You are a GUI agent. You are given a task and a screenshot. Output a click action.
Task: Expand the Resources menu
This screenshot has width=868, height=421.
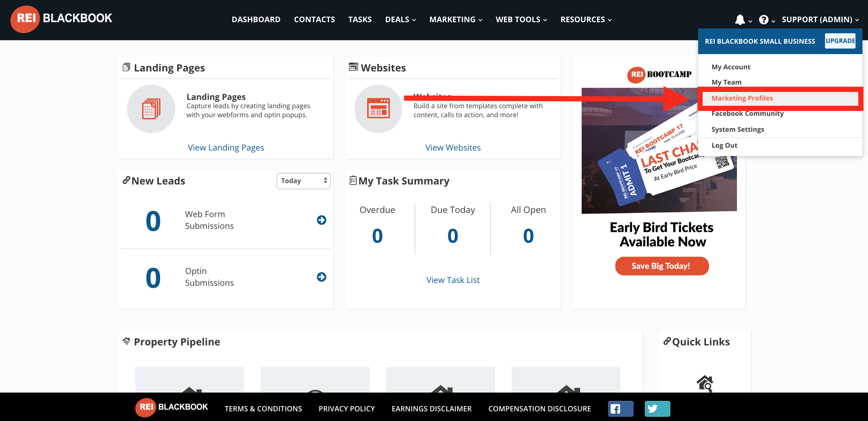pyautogui.click(x=586, y=20)
